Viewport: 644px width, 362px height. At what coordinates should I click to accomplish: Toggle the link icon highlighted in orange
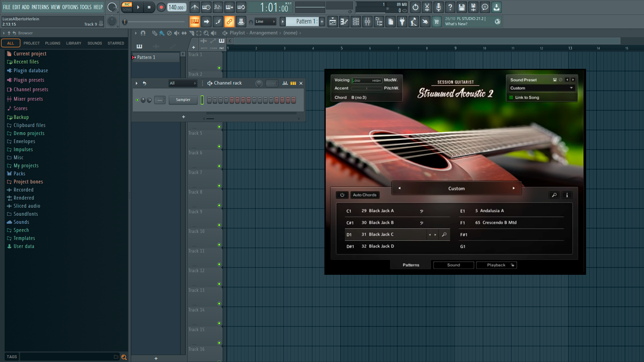[229, 22]
